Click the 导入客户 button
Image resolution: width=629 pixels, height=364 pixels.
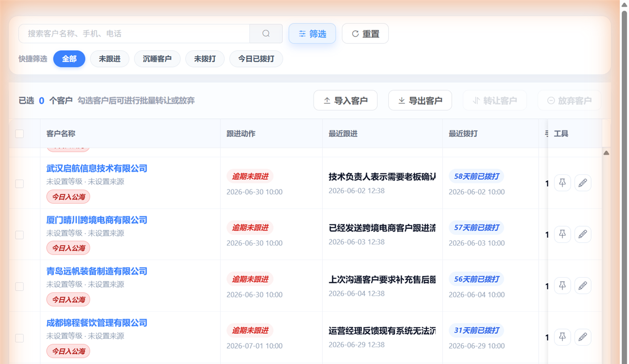pyautogui.click(x=345, y=101)
